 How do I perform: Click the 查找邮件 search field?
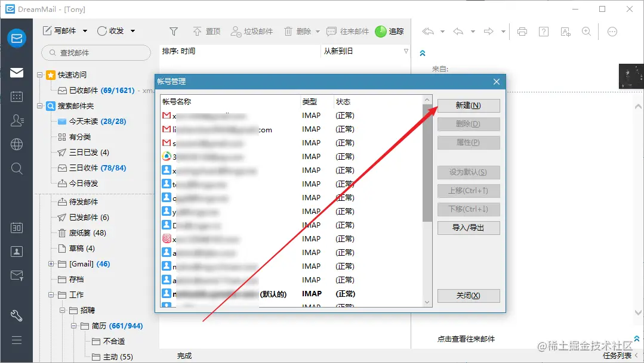point(96,52)
